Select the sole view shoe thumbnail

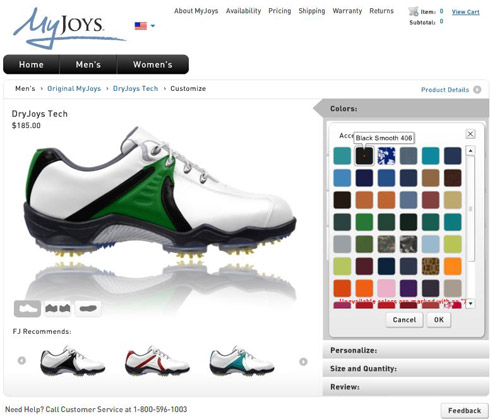click(x=88, y=308)
